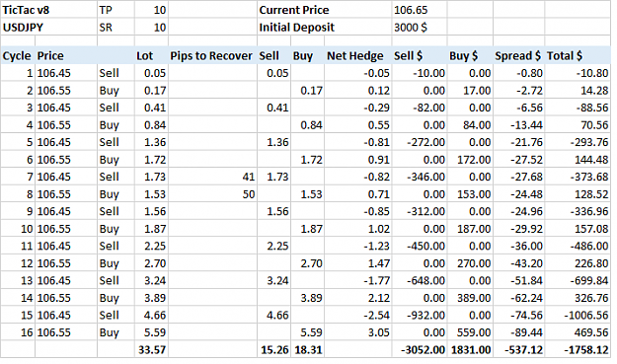617x364 pixels.
Task: Select the total -1006.56 in cycle 15
Action: [x=578, y=316]
